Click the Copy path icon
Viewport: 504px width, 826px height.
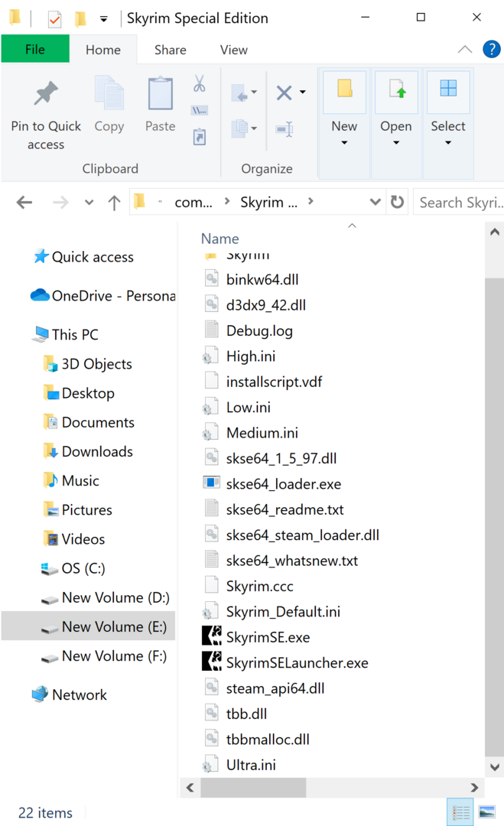[199, 111]
